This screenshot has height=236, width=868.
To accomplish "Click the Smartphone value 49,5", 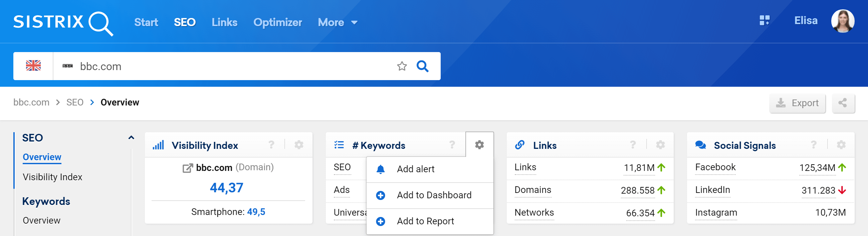I will pyautogui.click(x=256, y=212).
